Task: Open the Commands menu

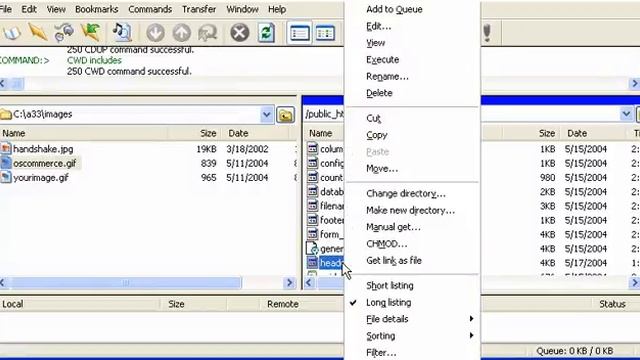Action: click(150, 9)
